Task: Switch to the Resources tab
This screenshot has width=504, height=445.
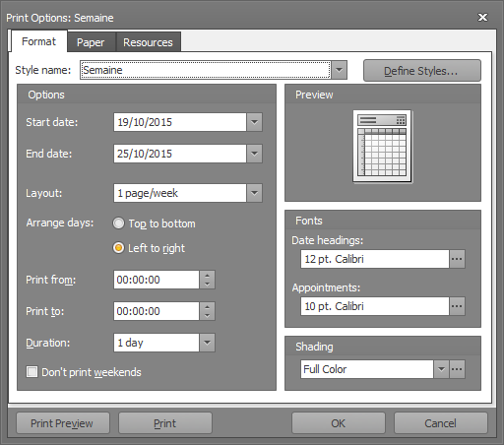Action: 148,42
